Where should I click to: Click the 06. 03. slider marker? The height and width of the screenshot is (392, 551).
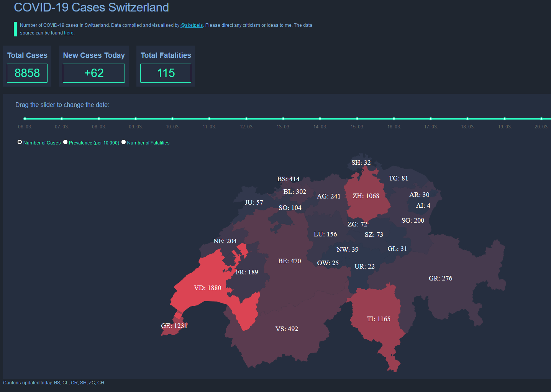coord(25,119)
